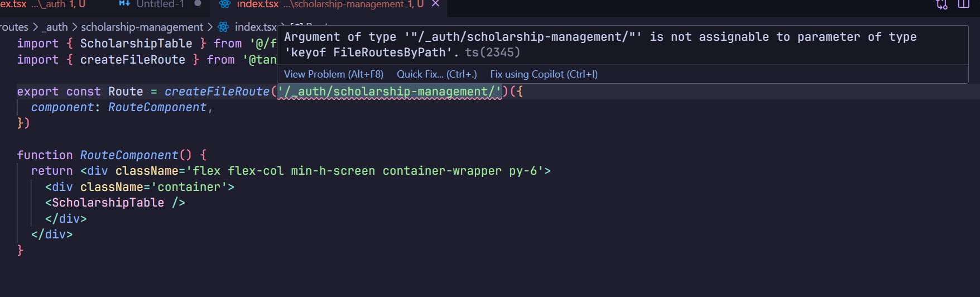Open changes with the source control icon
Image resolution: width=980 pixels, height=297 pixels.
(x=942, y=4)
